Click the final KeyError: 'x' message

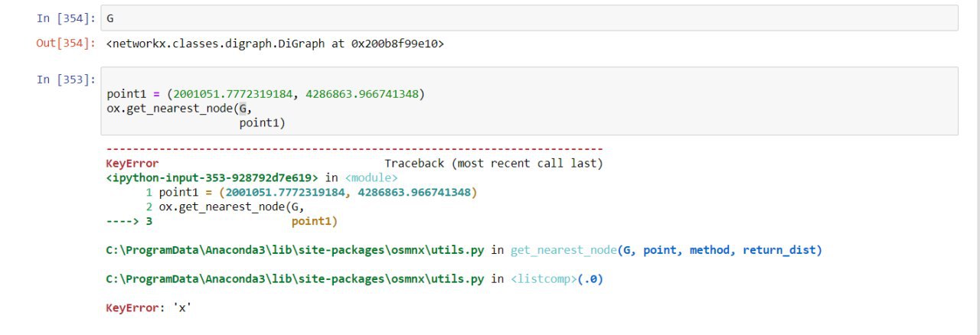click(149, 308)
